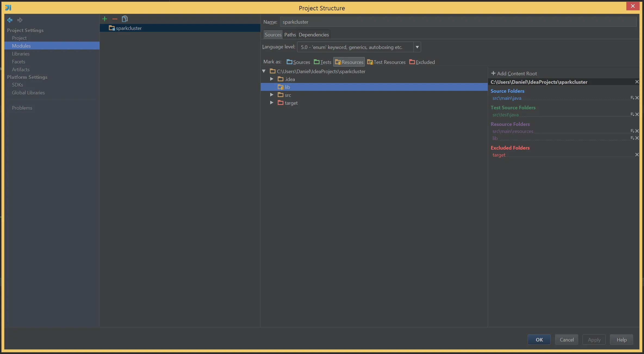Click the back navigation arrow
Screen dimensions: 644x354
pyautogui.click(x=10, y=20)
